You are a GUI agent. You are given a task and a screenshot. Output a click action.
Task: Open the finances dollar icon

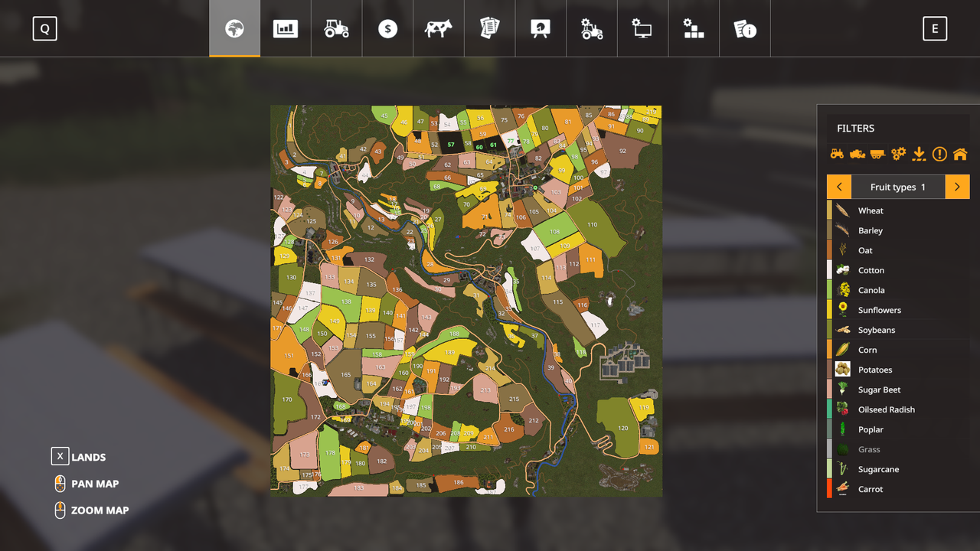pos(387,28)
